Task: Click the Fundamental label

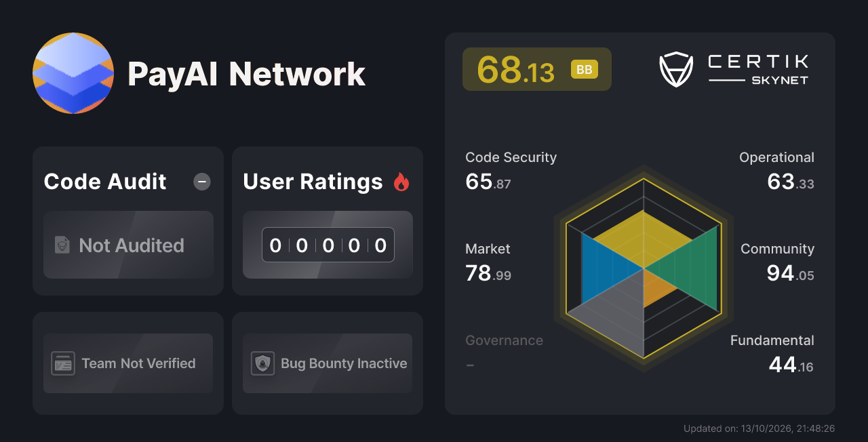Action: coord(772,340)
